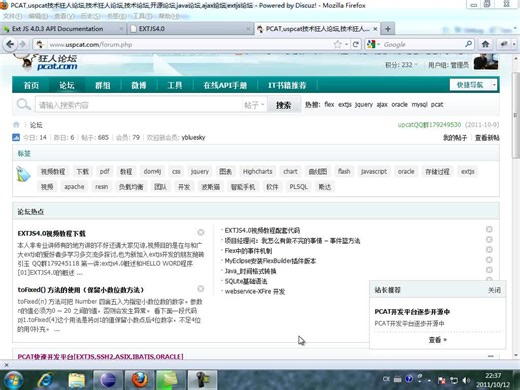520x390 pixels.
Task: Open the sticky notes taskbar item
Action: (x=171, y=380)
